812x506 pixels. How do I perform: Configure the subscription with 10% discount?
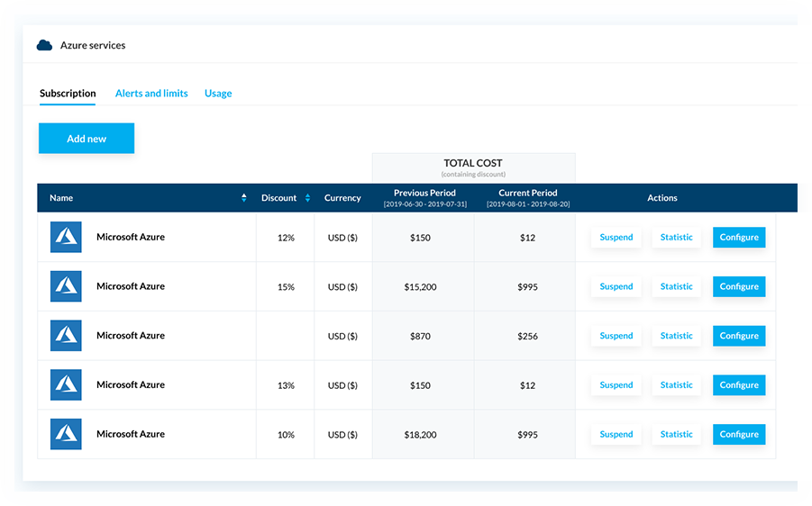click(739, 434)
